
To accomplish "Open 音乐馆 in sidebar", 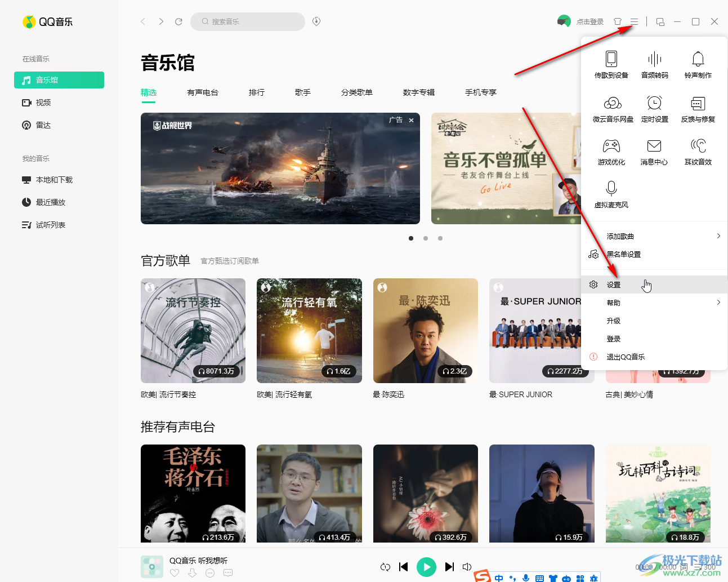I will tap(59, 80).
